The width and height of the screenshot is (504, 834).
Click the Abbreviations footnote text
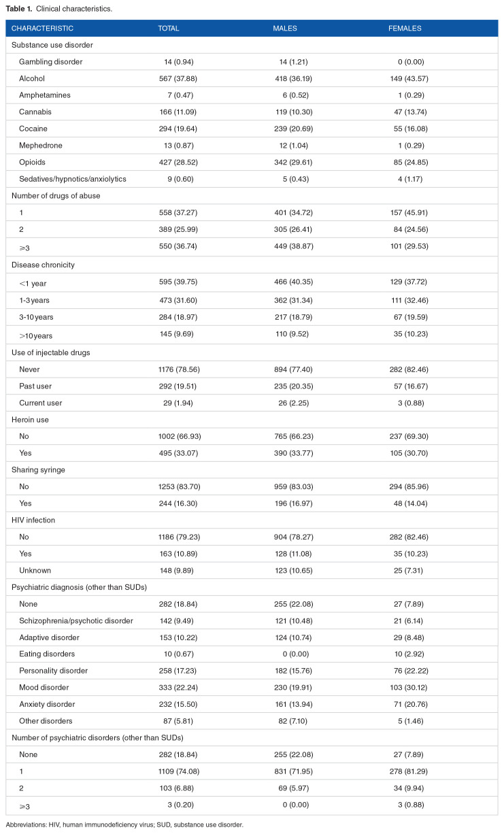tap(124, 824)
